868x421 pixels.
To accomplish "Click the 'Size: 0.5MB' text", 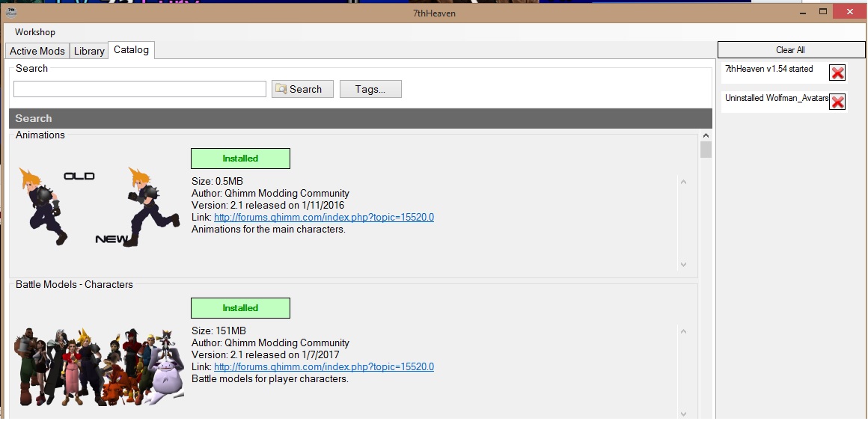I will 217,181.
